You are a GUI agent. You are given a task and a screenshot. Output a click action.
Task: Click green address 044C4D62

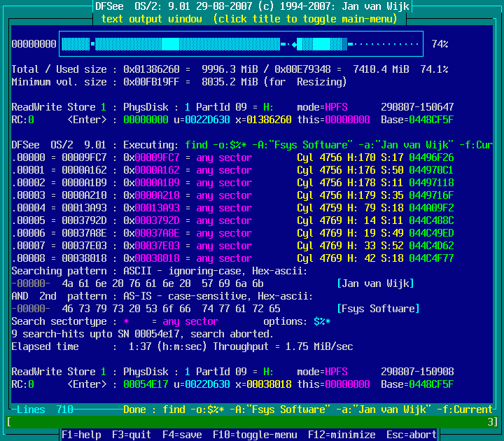(x=431, y=246)
